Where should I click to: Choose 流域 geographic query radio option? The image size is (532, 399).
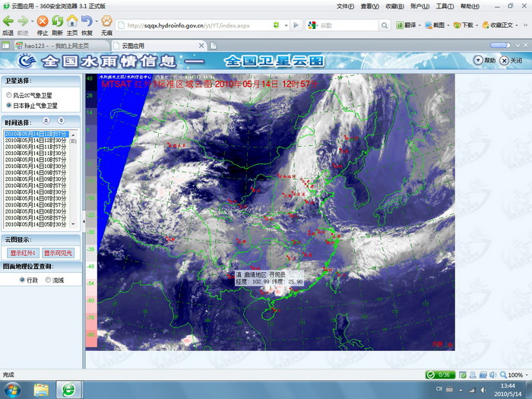[x=47, y=280]
